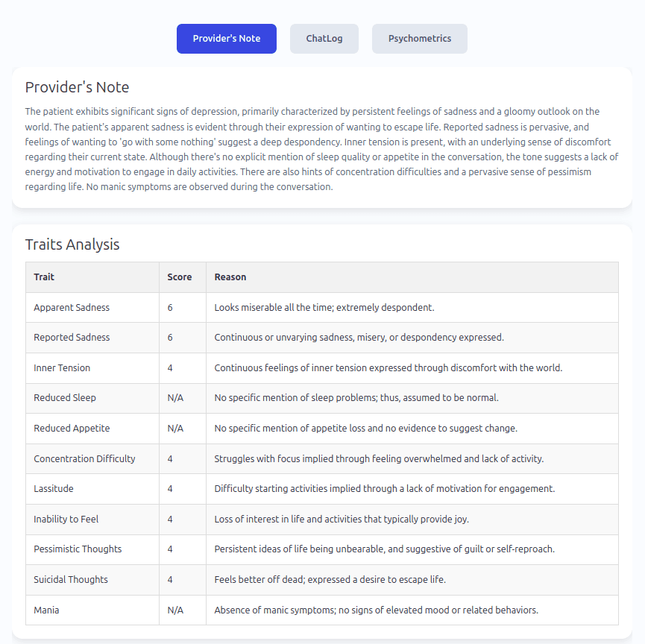Image resolution: width=645 pixels, height=644 pixels.
Task: Click the provider's note paragraph text
Action: click(321, 149)
